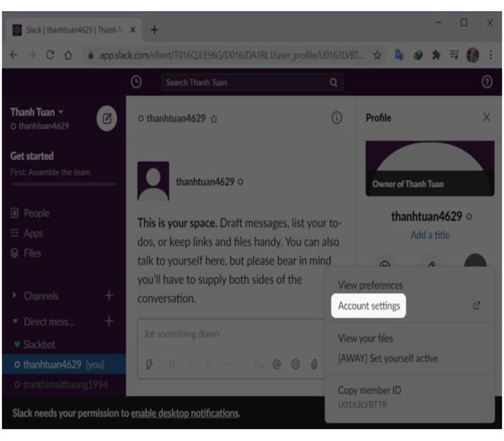Toggle strikethrough formatting in composer
Viewport: 504px width, 441px height.
coord(209,365)
